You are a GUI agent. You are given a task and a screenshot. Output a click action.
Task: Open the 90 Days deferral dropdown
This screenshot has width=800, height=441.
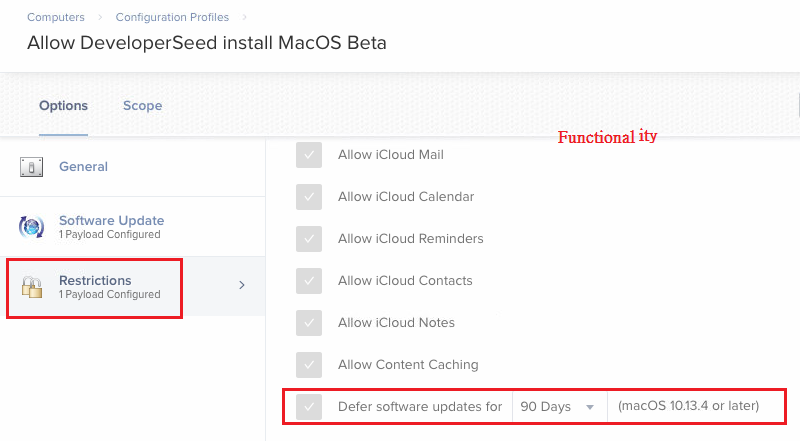(560, 407)
